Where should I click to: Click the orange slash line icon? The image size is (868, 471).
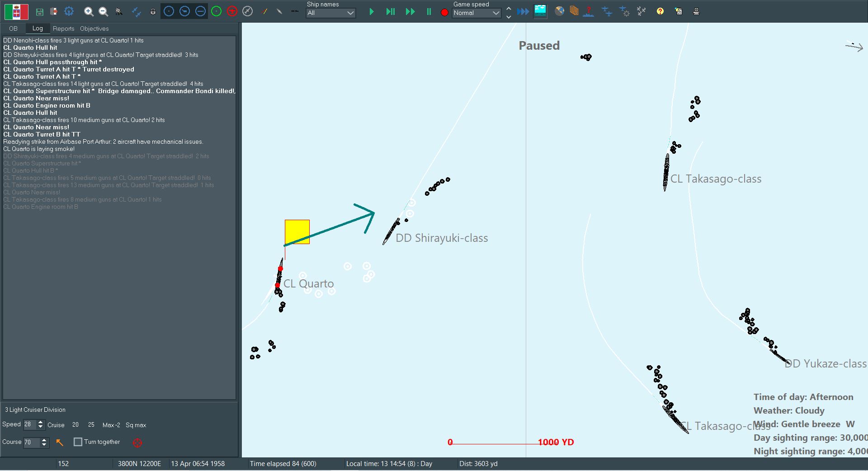(265, 11)
